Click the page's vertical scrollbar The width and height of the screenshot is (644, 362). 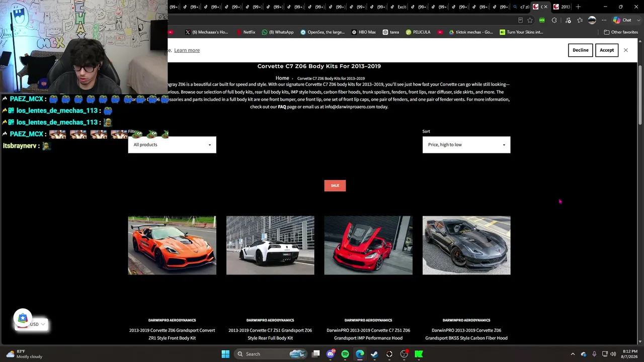point(640,96)
